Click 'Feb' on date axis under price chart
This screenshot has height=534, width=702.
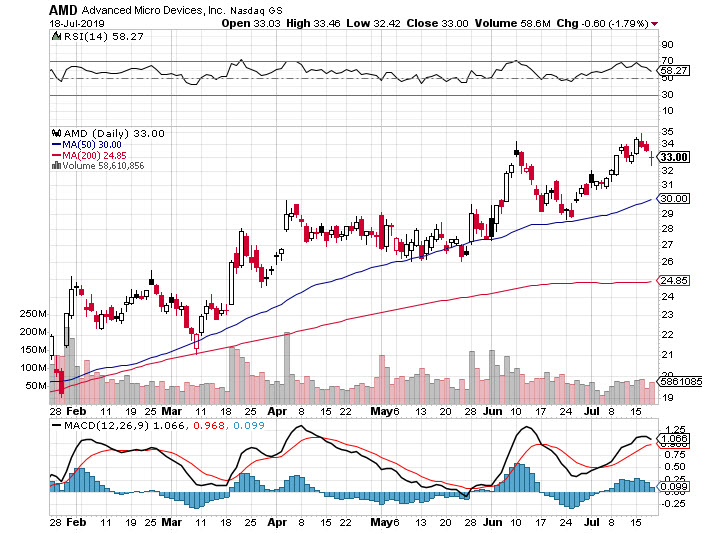[x=76, y=411]
